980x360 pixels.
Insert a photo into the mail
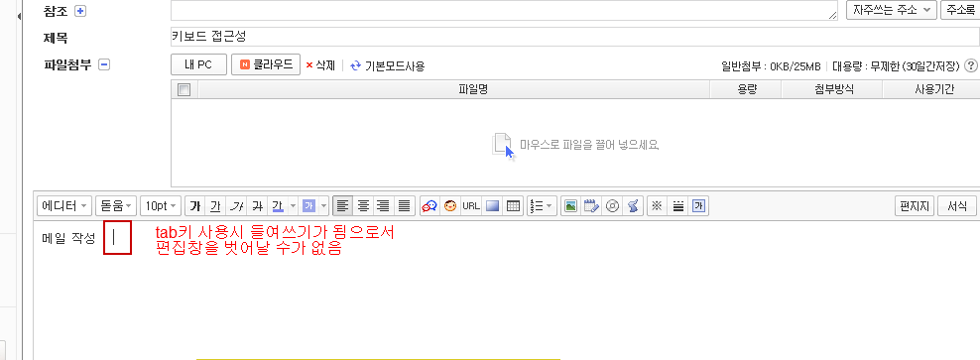point(569,205)
